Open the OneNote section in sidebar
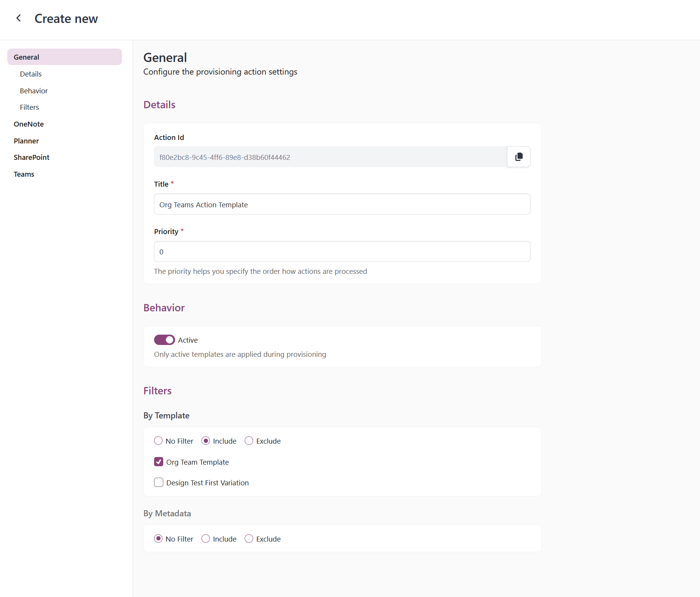Image resolution: width=700 pixels, height=597 pixels. (29, 124)
